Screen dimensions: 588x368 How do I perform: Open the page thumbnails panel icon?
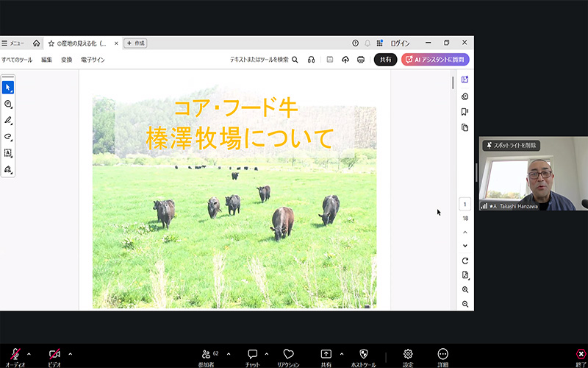tap(465, 127)
